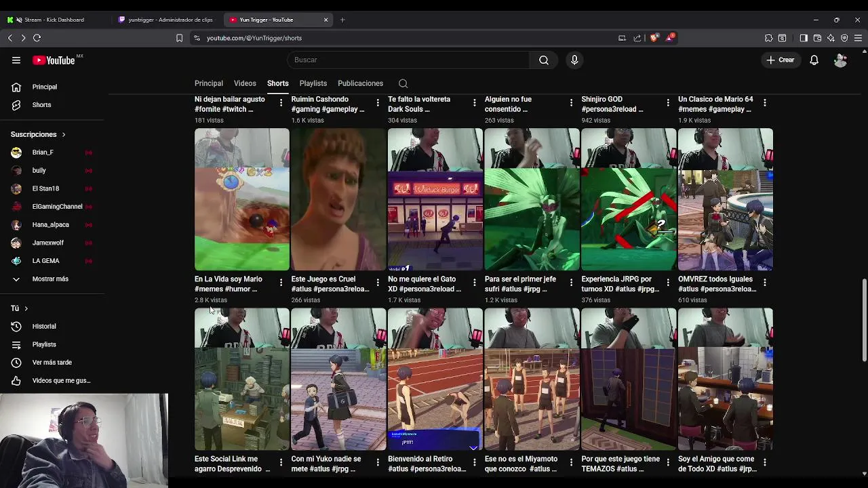868x488 pixels.
Task: Open options for Para ser el primer jefe
Action: 571,282
